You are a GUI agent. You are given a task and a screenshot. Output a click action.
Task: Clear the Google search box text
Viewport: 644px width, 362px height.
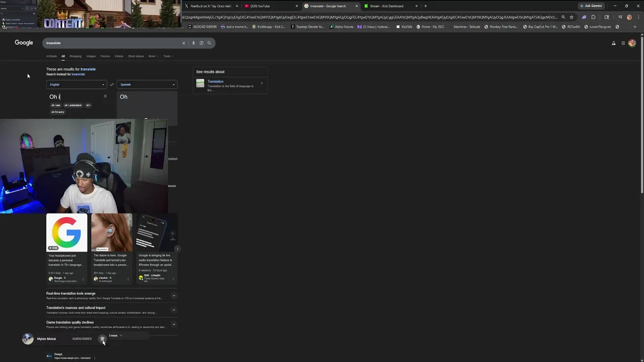184,43
